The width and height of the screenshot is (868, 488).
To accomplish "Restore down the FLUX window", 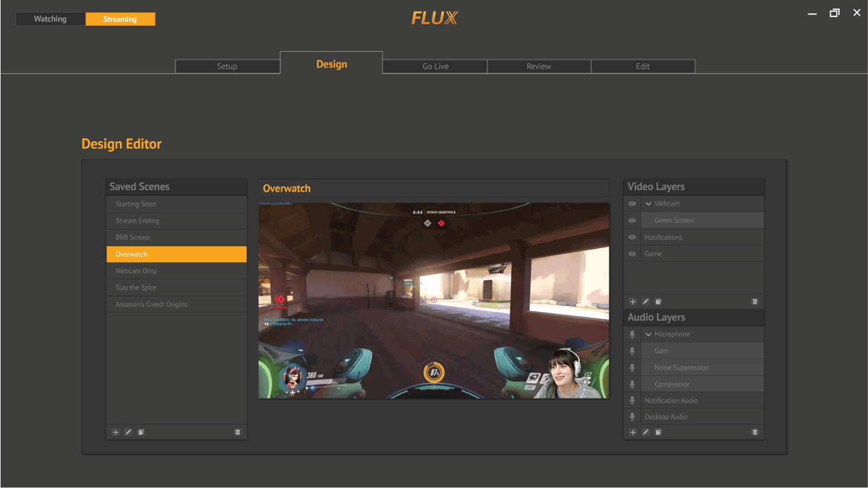I will click(834, 13).
